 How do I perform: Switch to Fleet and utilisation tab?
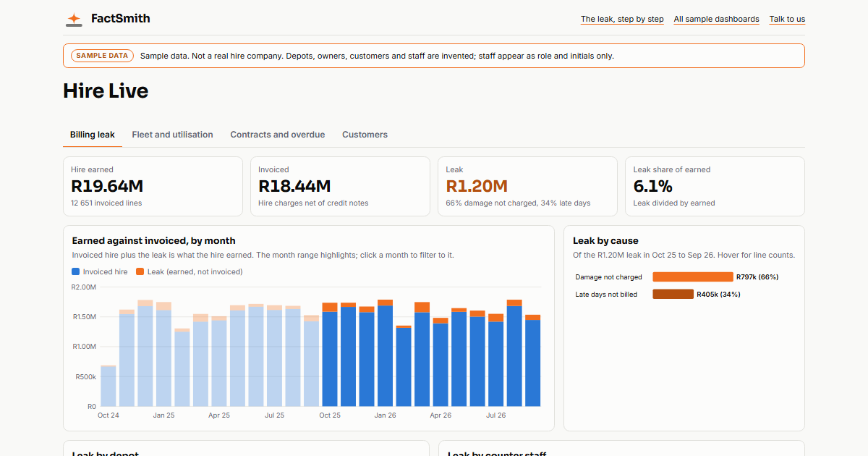[x=172, y=135]
